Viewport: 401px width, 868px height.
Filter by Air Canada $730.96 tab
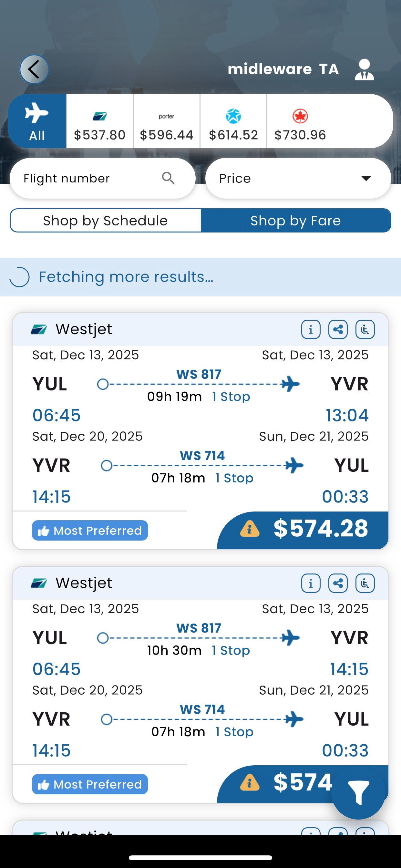(x=300, y=121)
